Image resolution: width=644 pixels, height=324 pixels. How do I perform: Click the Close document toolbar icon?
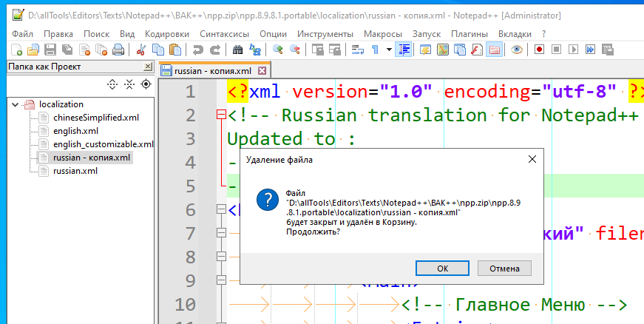84,50
